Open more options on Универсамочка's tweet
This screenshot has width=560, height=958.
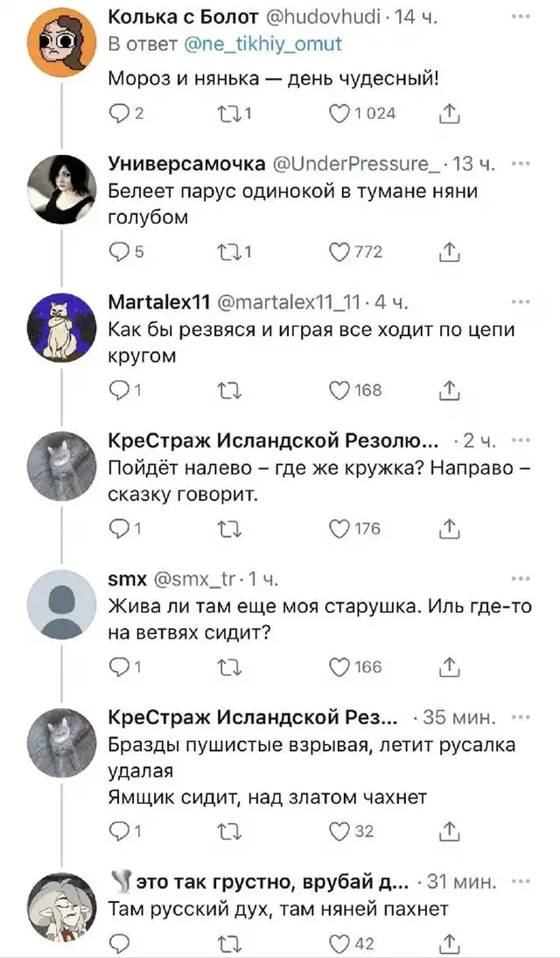(x=520, y=163)
